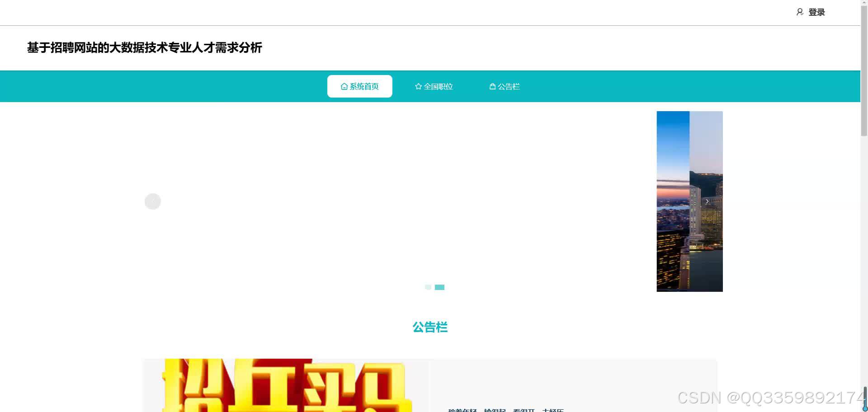Select the first carousel indicator dot
The image size is (868, 412).
[428, 287]
